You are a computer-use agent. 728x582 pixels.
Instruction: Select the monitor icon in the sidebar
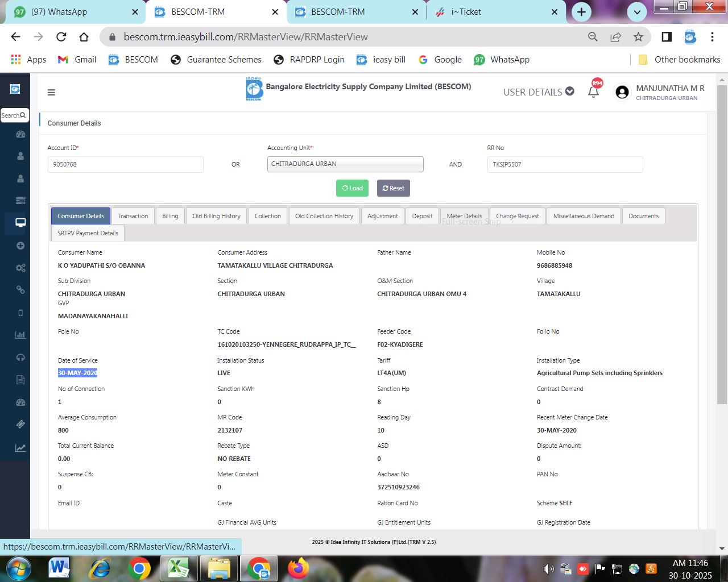point(20,222)
